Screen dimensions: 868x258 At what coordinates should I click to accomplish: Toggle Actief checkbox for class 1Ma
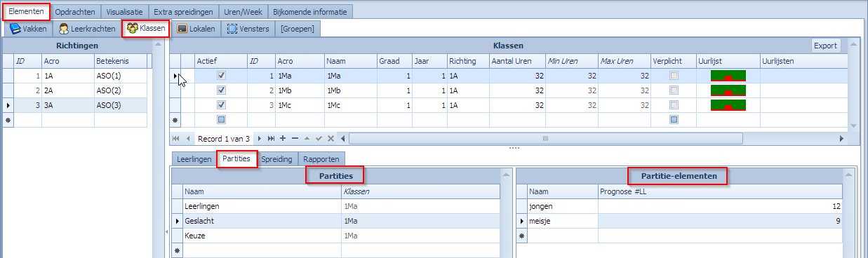tap(221, 76)
